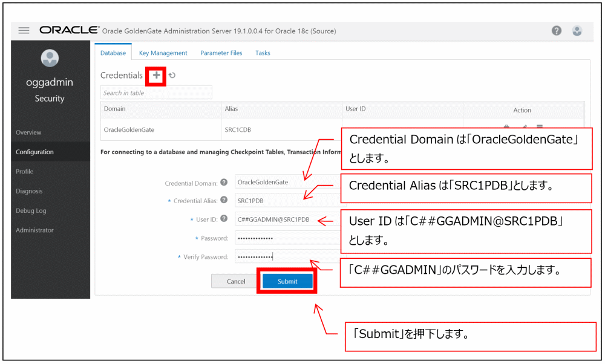Click the Verify Password input field
605x364 pixels.
pos(288,256)
